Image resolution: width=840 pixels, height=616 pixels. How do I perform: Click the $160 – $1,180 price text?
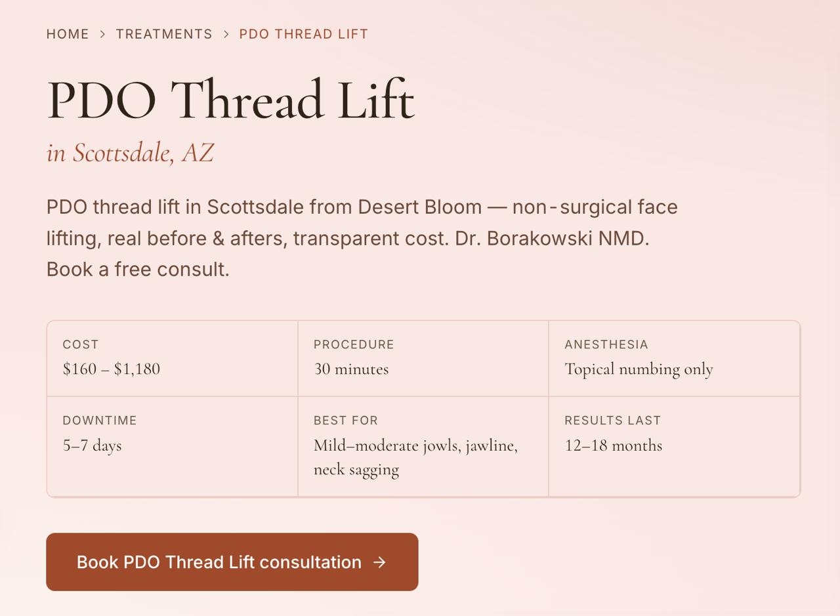pyautogui.click(x=112, y=369)
